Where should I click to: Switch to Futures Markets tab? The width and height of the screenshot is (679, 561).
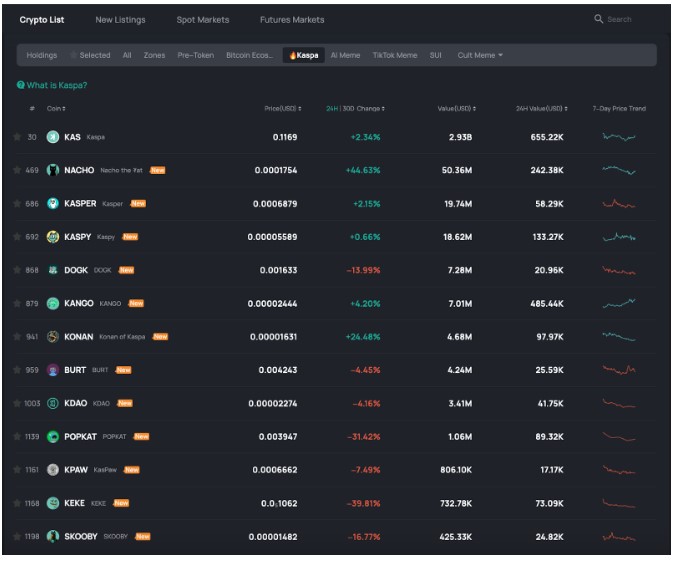tap(292, 20)
